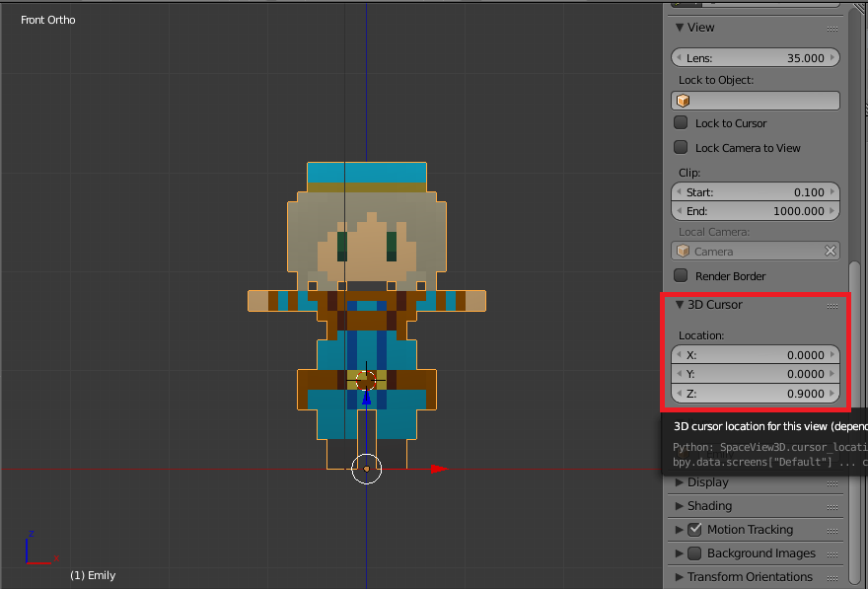Click 3D Cursor panel drag grip icon
This screenshot has height=589, width=868.
[x=832, y=306]
